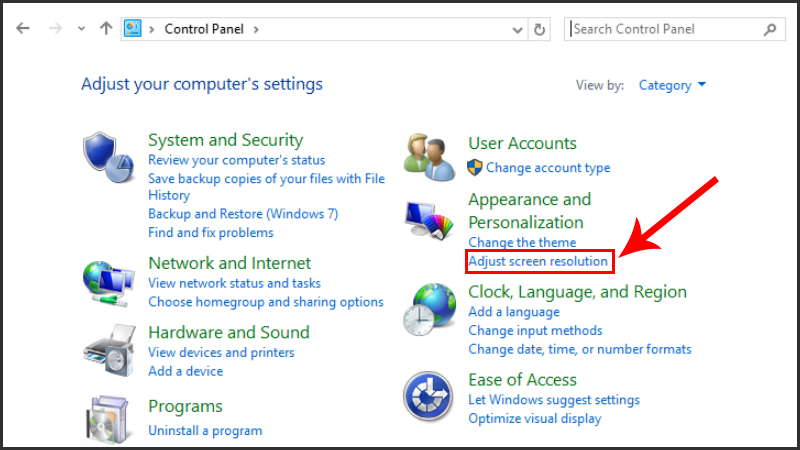This screenshot has height=450, width=800.
Task: Click the Network and Internet globe icon
Action: [108, 281]
